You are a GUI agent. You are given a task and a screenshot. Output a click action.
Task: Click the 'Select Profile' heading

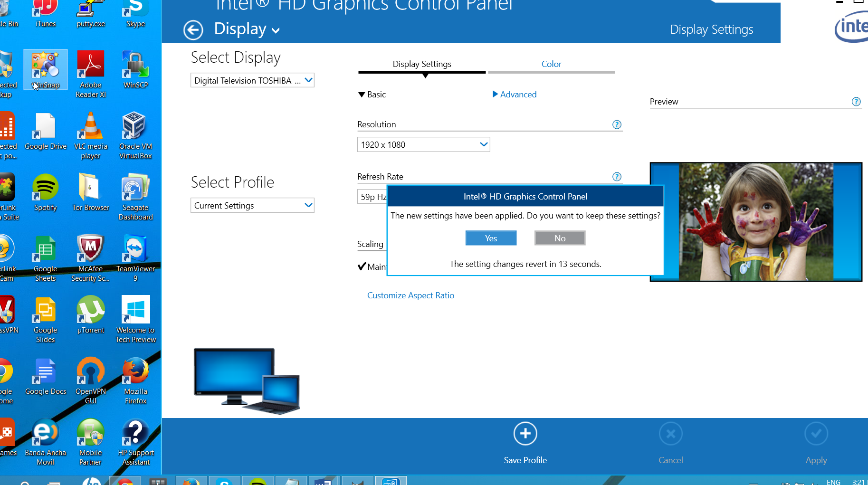pyautogui.click(x=232, y=182)
